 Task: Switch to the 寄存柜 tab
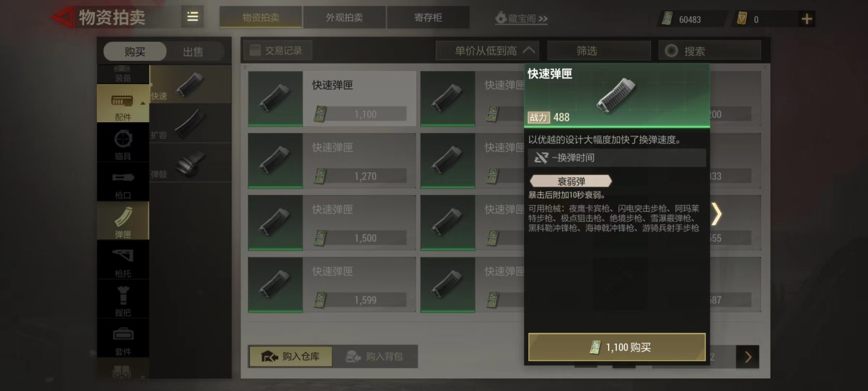[x=428, y=17]
